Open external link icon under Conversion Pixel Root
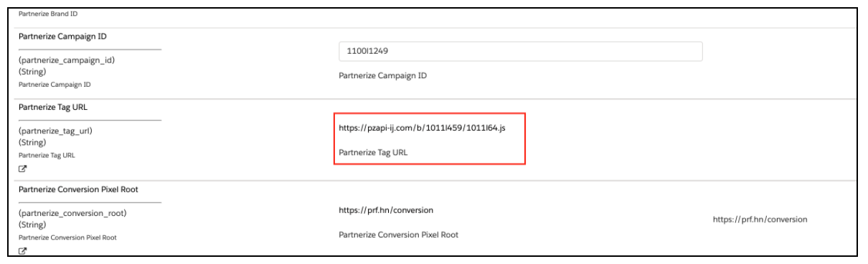This screenshot has height=264, width=868. pos(22,251)
